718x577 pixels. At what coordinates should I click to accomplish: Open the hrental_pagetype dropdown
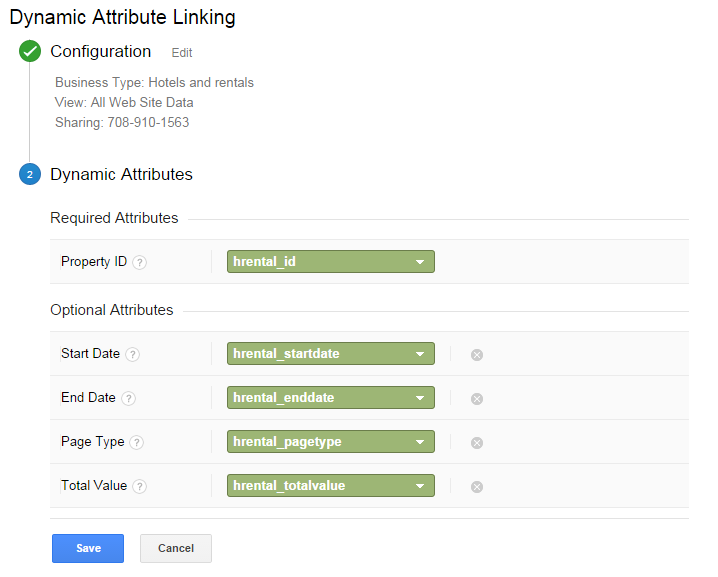tap(331, 442)
